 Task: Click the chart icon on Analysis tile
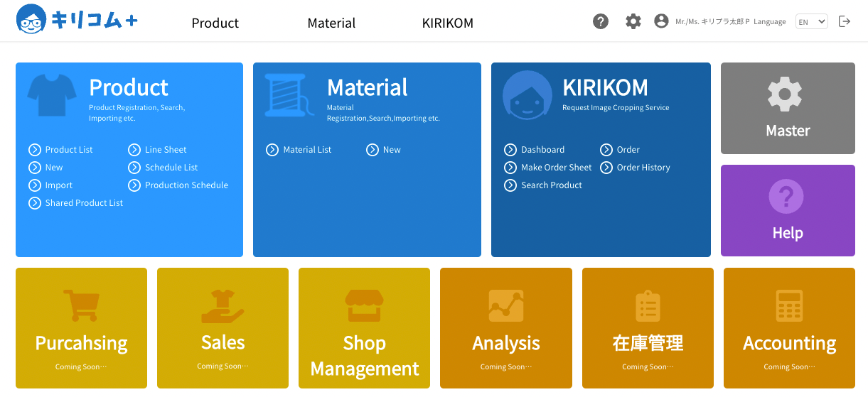tap(506, 305)
